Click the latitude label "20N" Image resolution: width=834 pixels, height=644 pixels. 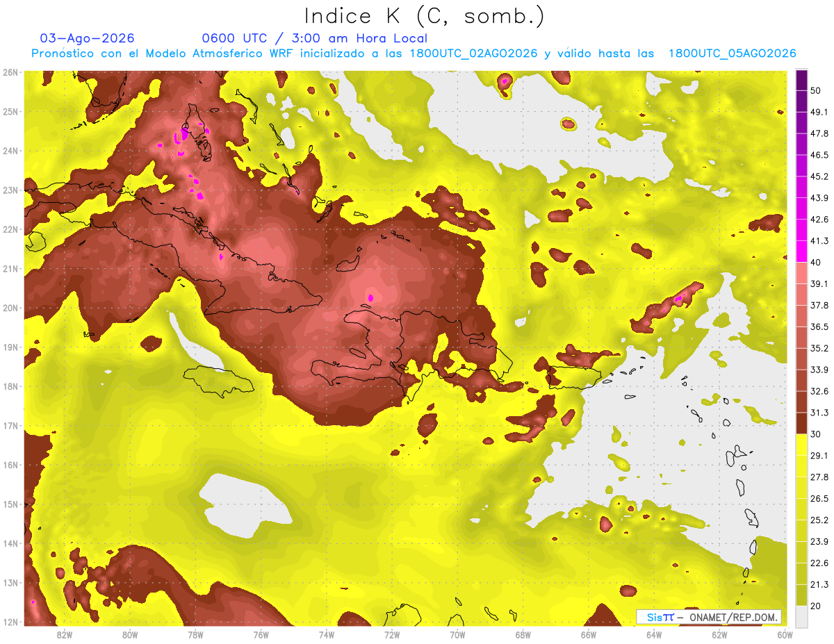pos(10,308)
